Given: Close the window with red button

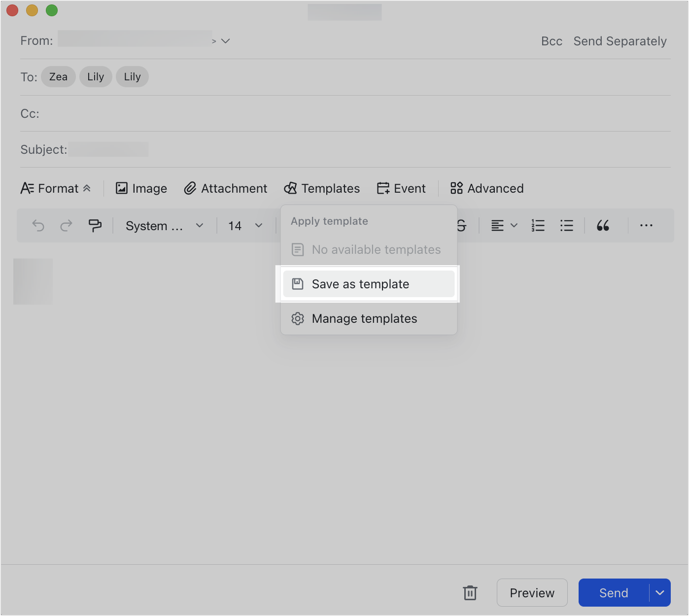Looking at the screenshot, I should click(12, 10).
